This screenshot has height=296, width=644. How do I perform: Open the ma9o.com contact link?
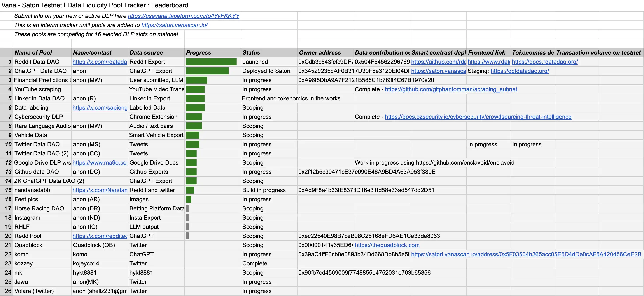click(x=100, y=163)
